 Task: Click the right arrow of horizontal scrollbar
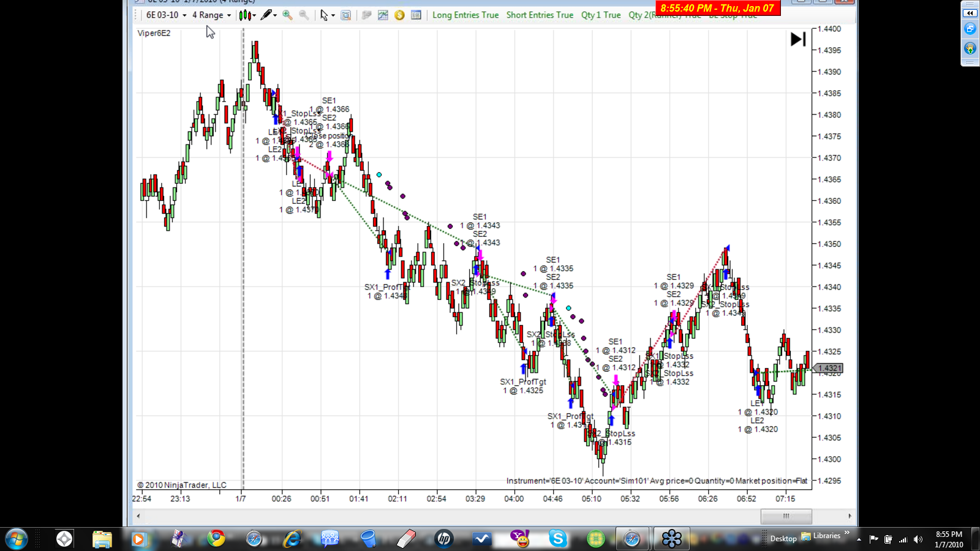click(850, 516)
